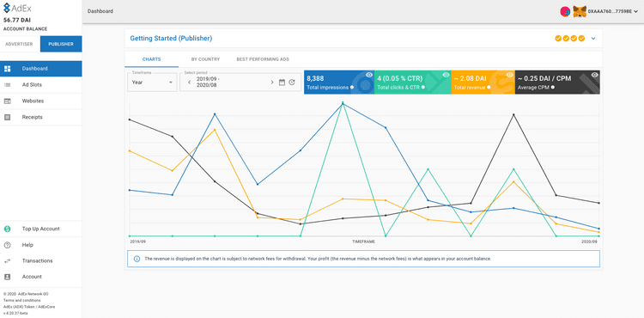This screenshot has height=318, width=644.
Task: Open calendar icon in period selector
Action: tap(282, 83)
